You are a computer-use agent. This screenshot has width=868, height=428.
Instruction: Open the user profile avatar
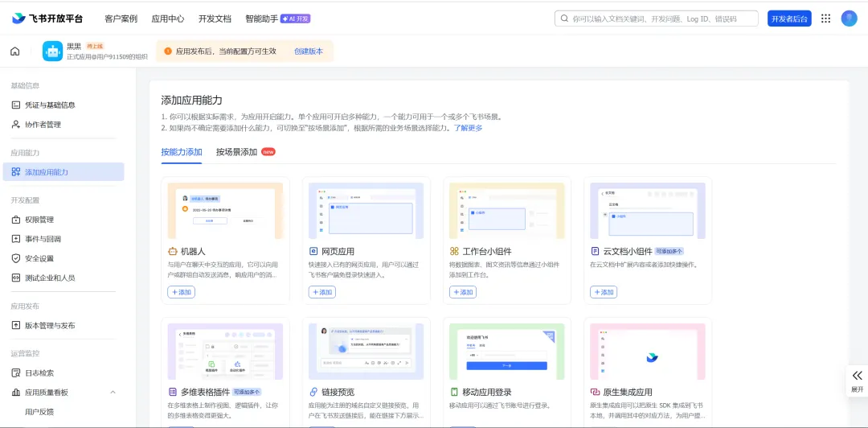849,19
